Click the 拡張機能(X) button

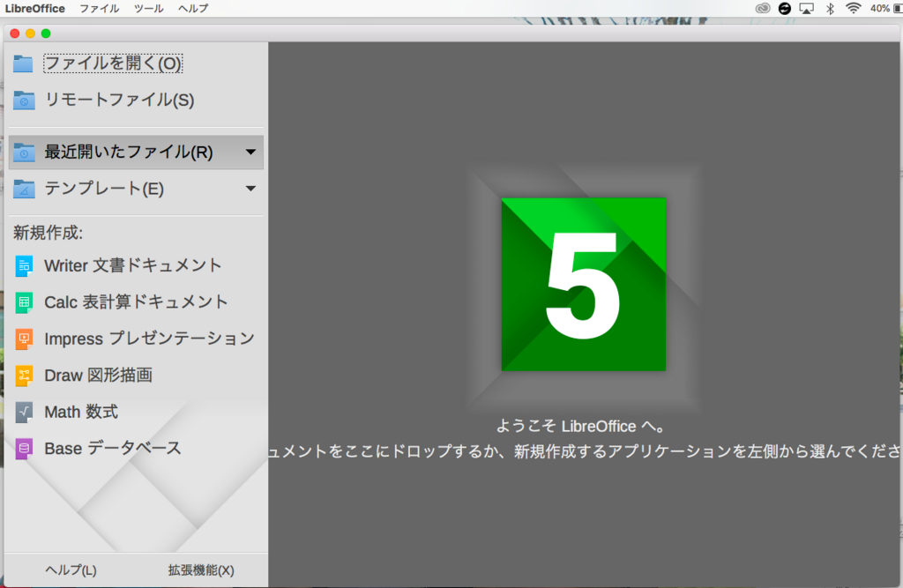pos(201,570)
